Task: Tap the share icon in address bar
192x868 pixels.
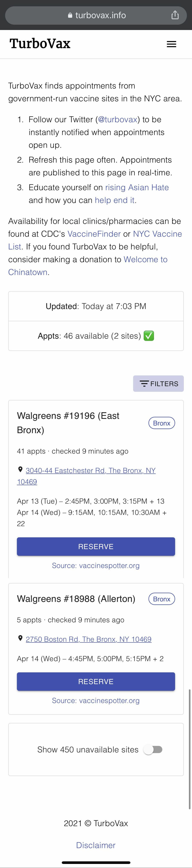Action: (175, 15)
